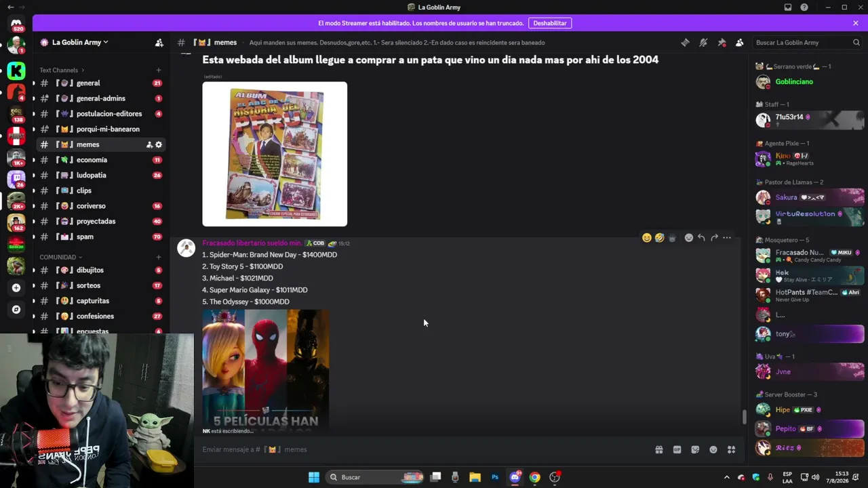Click the invite people icon beside La Goblin Army

tap(159, 42)
